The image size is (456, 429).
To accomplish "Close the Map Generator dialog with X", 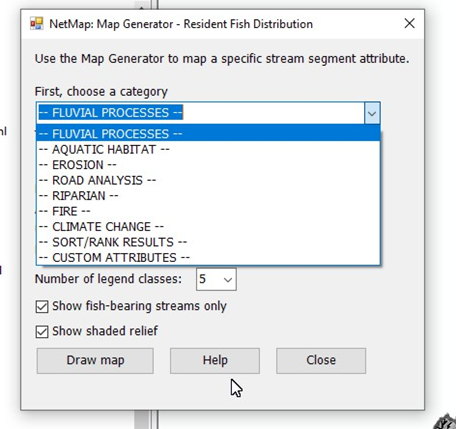I will point(409,23).
